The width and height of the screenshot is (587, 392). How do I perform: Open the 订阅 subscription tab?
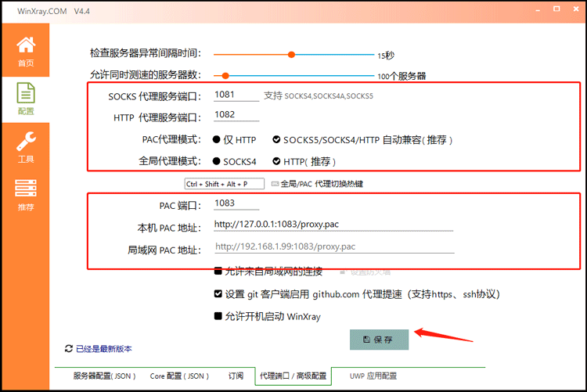pos(236,376)
